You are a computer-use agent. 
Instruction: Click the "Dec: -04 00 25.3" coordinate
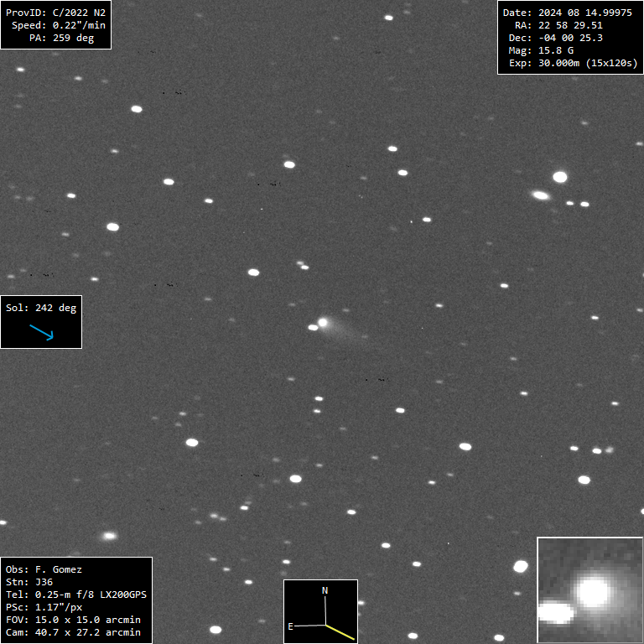556,38
